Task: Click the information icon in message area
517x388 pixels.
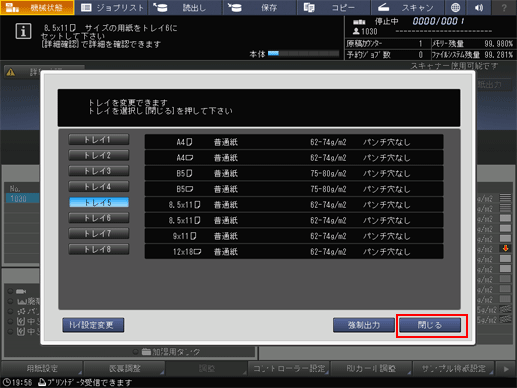Action: pos(23,31)
